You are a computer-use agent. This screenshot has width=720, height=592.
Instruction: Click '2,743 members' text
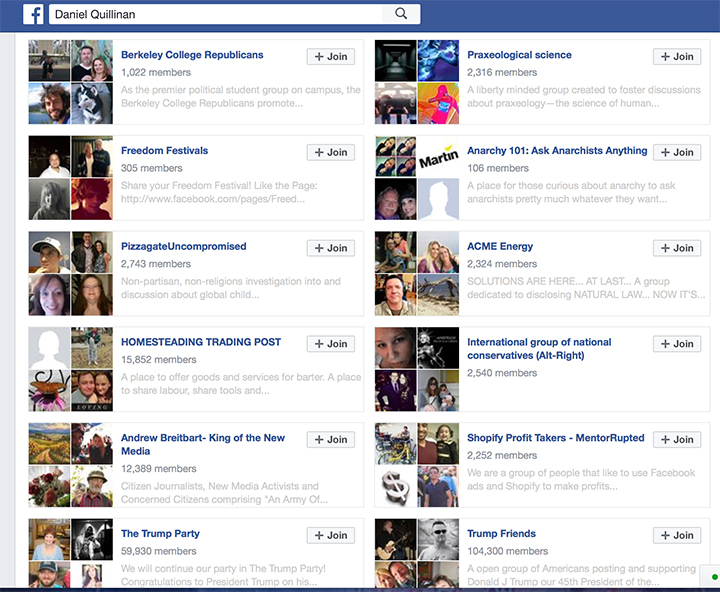coord(156,264)
